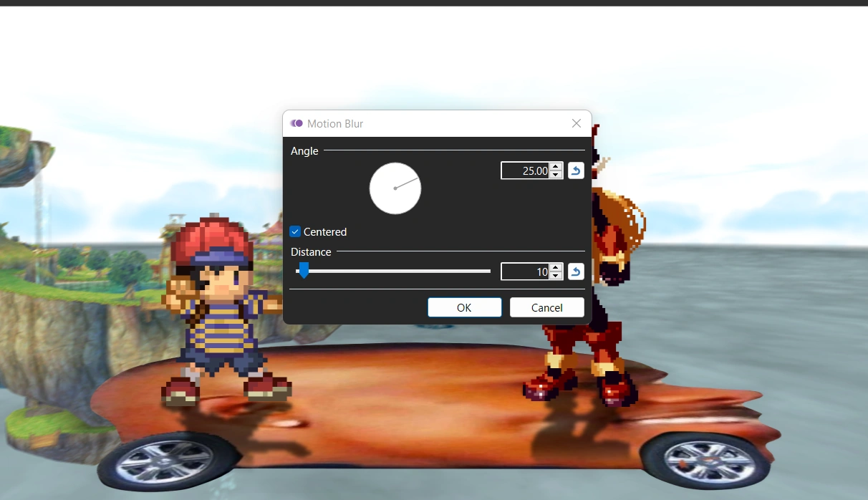Image resolution: width=868 pixels, height=500 pixels.
Task: Click the circular Angle dial
Action: click(395, 188)
